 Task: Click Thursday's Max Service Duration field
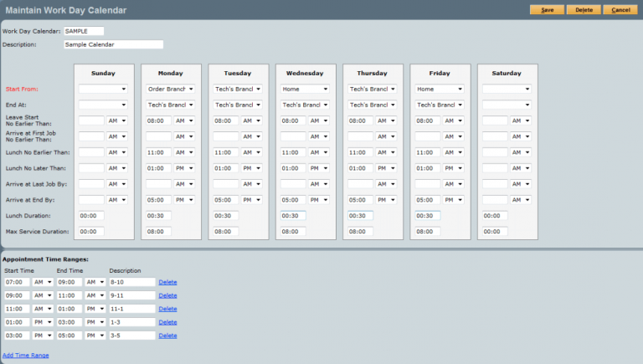pyautogui.click(x=361, y=232)
